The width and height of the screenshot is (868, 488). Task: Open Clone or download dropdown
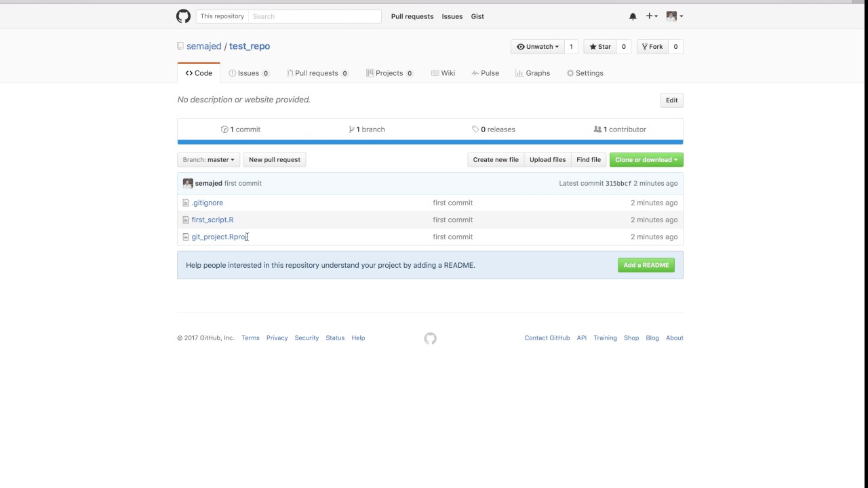(x=646, y=160)
